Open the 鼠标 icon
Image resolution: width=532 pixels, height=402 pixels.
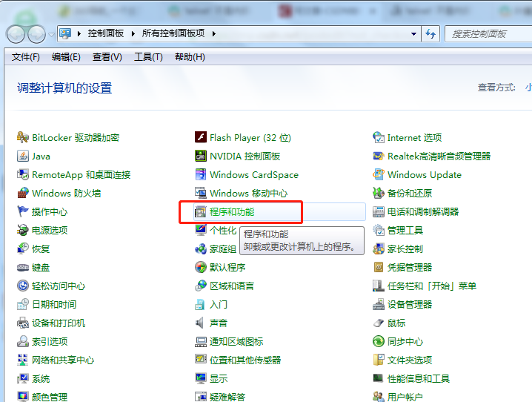(379, 323)
